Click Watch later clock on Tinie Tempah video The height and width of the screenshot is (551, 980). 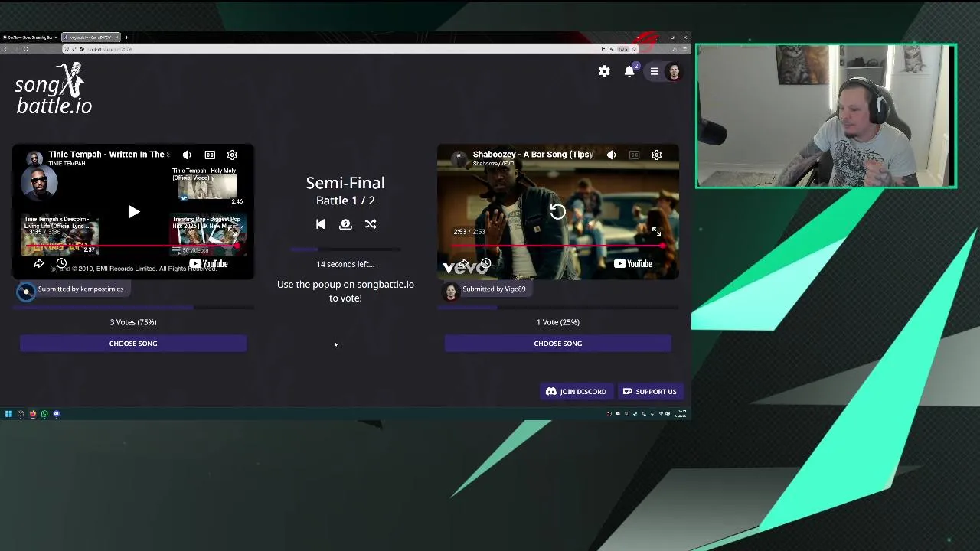[x=61, y=263]
